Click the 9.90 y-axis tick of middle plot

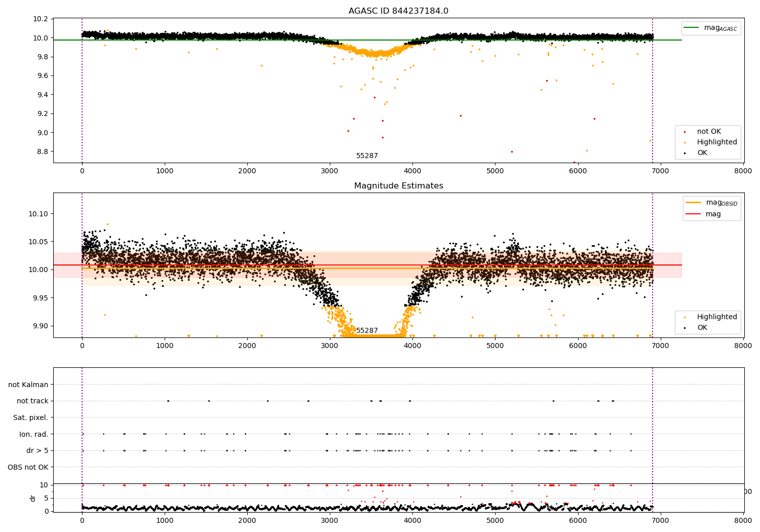pos(41,326)
